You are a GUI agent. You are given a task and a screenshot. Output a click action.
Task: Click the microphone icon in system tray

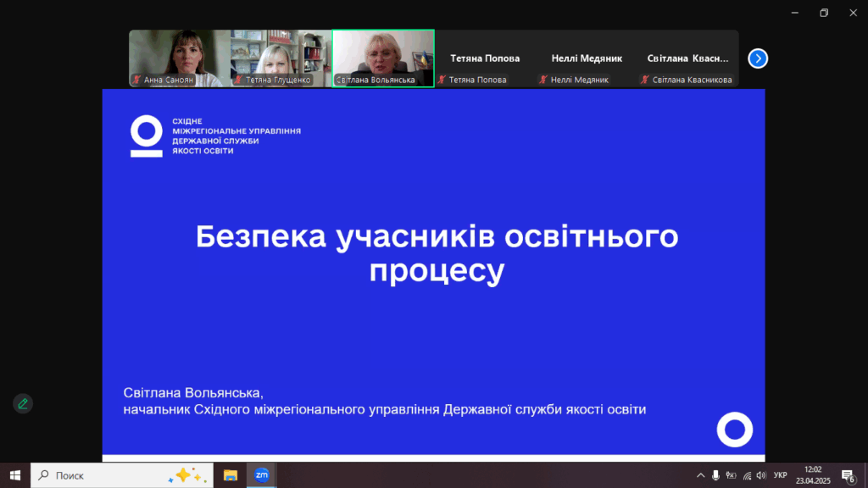[715, 475]
